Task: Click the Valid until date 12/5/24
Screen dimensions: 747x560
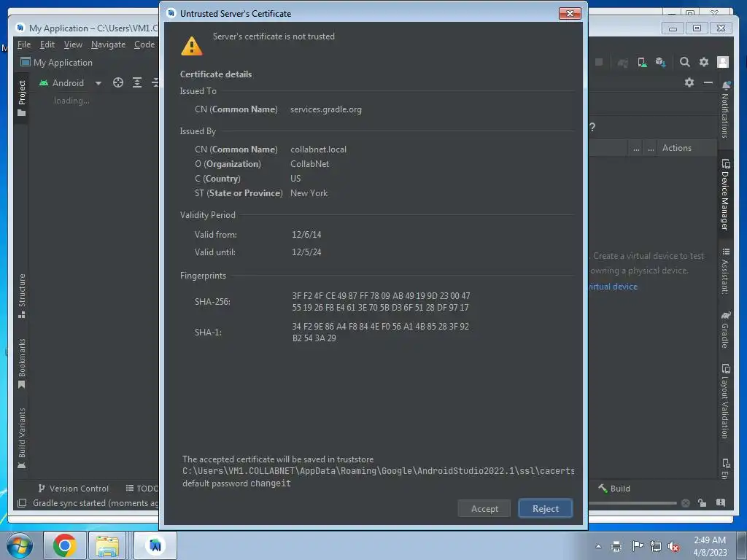Action: pos(306,252)
